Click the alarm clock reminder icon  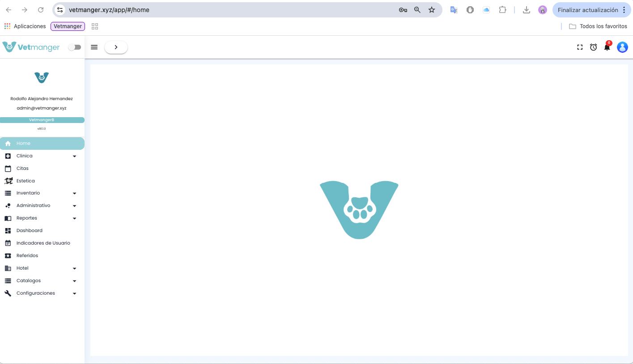[593, 47]
